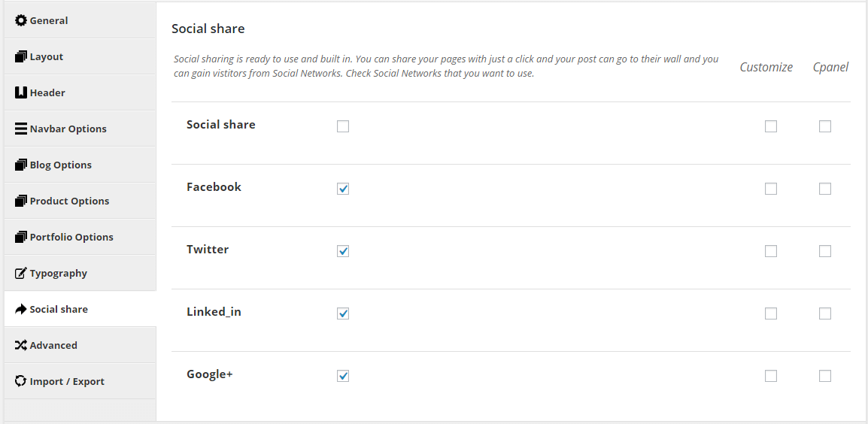The width and height of the screenshot is (868, 424).
Task: Click the Import / Export refresh icon
Action: (x=21, y=381)
